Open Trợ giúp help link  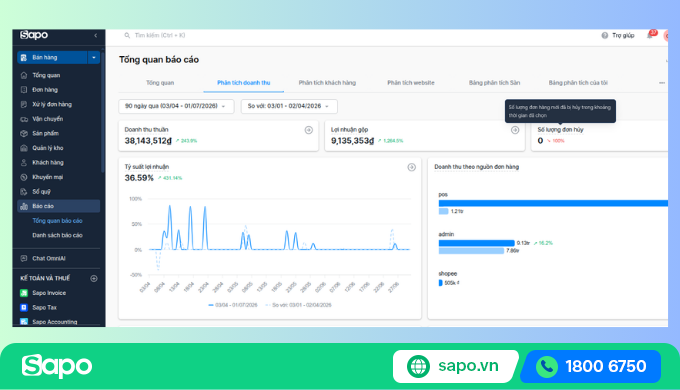623,36
